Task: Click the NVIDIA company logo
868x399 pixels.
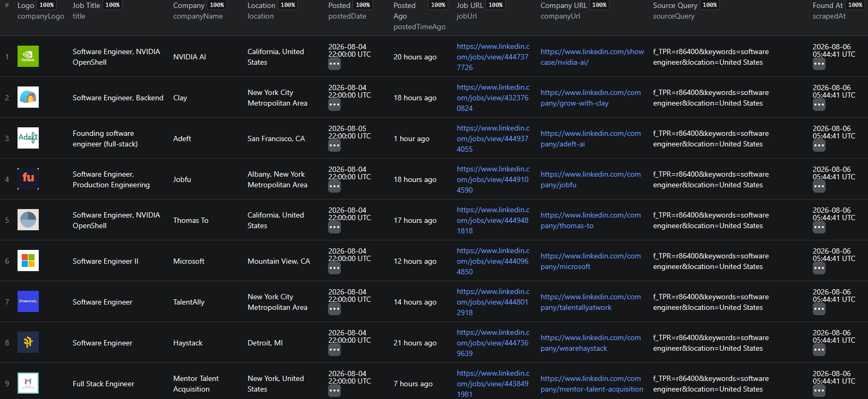Action: coord(28,56)
